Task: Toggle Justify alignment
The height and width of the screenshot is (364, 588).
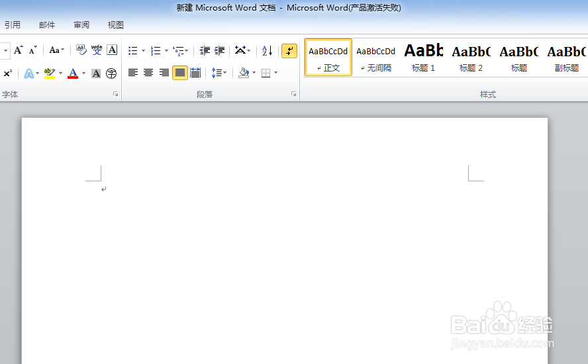Action: coord(180,73)
